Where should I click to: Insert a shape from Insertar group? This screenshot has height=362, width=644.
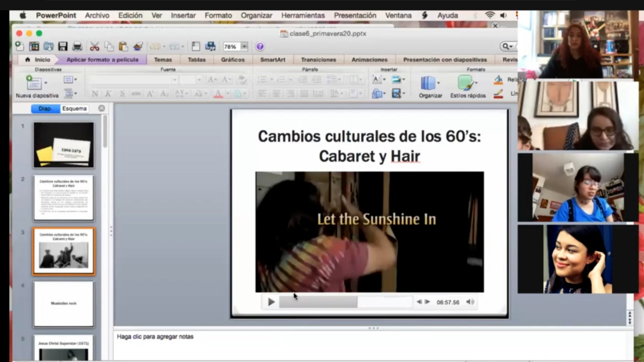(x=376, y=94)
